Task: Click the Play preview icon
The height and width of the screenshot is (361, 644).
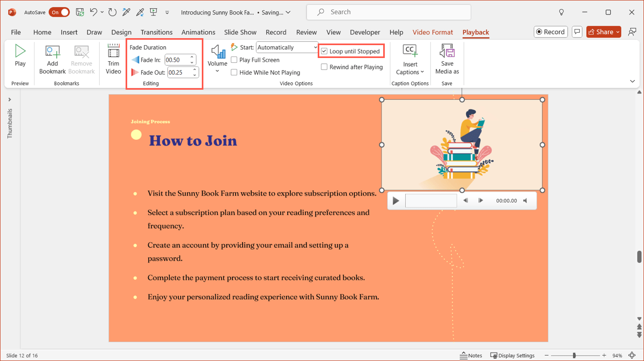Action: pyautogui.click(x=20, y=52)
